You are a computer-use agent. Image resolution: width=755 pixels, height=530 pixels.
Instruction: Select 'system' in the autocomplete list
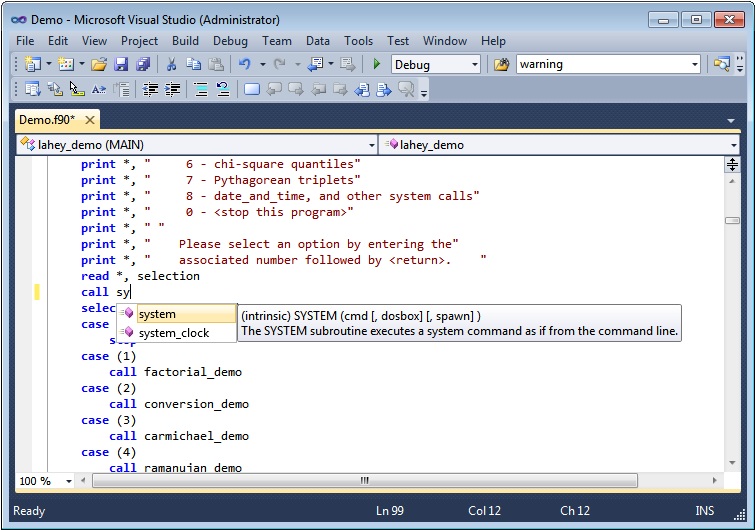(x=177, y=314)
